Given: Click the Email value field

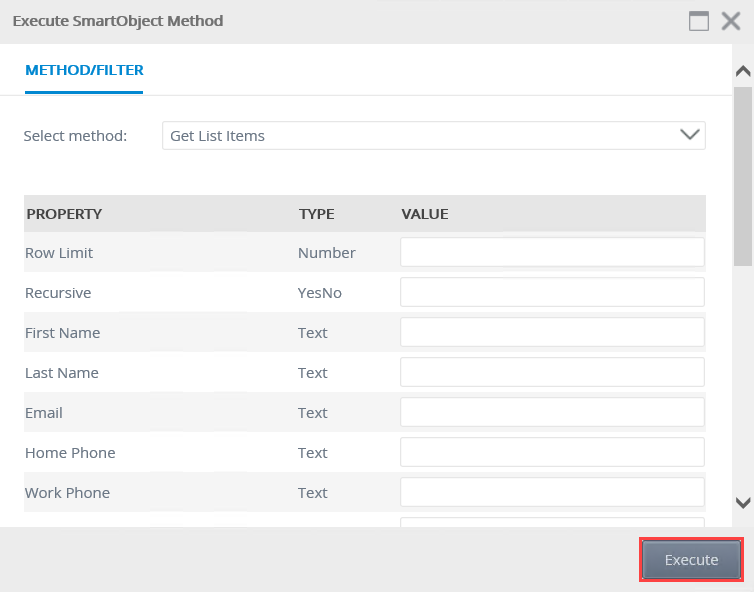Looking at the screenshot, I should pyautogui.click(x=553, y=412).
